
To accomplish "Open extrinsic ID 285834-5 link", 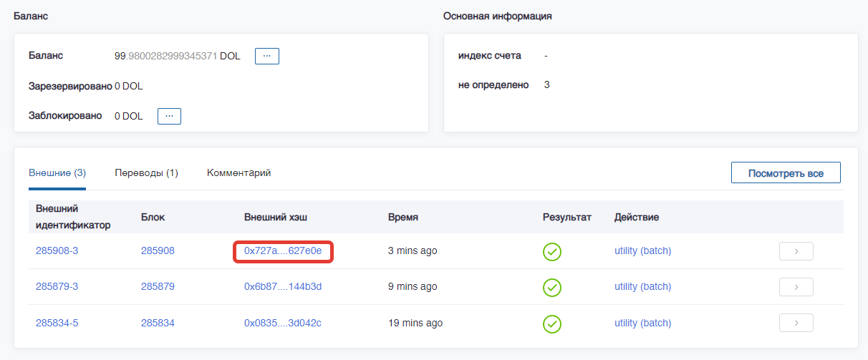I will pyautogui.click(x=57, y=323).
